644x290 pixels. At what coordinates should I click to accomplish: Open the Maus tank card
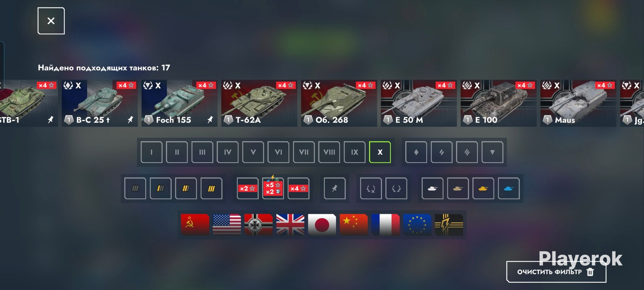578,103
